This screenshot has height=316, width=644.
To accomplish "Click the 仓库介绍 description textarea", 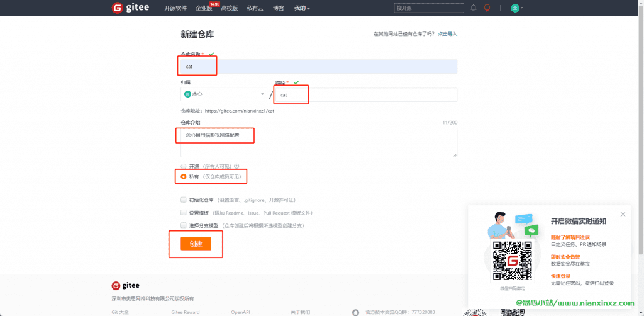I will coord(319,142).
